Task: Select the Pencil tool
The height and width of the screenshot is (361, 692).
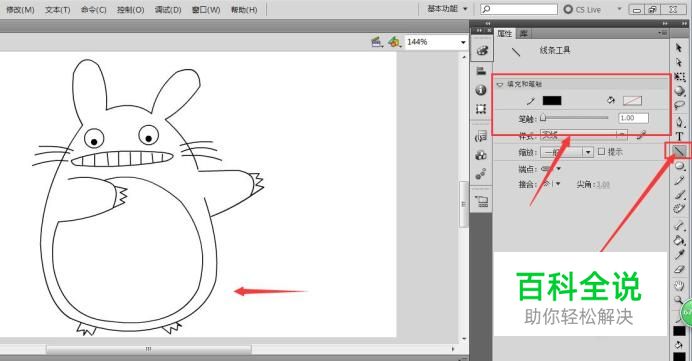Action: 679,180
